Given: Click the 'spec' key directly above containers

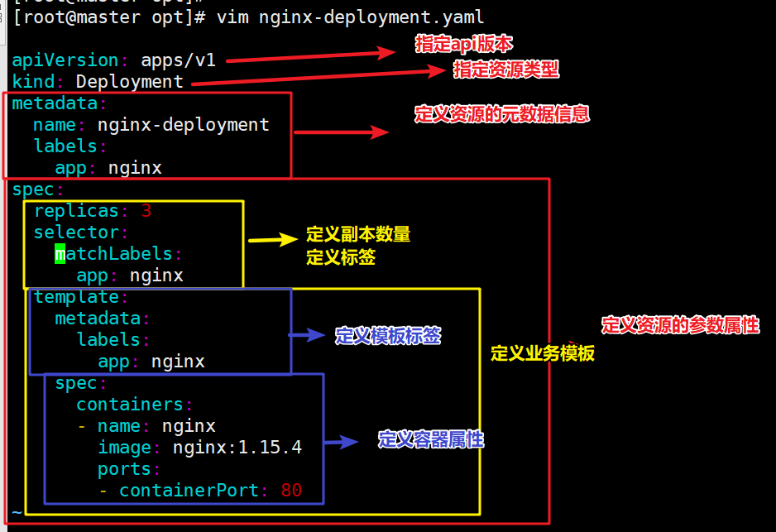Looking at the screenshot, I should coord(76,384).
